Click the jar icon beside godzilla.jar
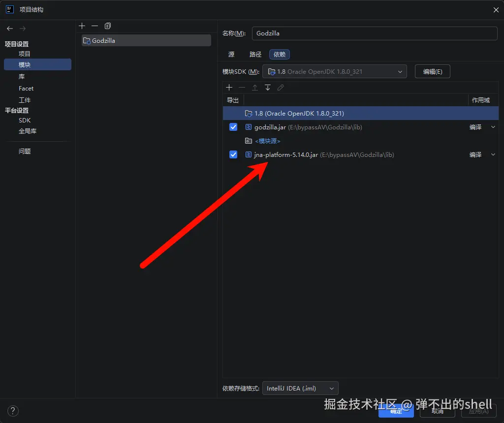 (249, 127)
